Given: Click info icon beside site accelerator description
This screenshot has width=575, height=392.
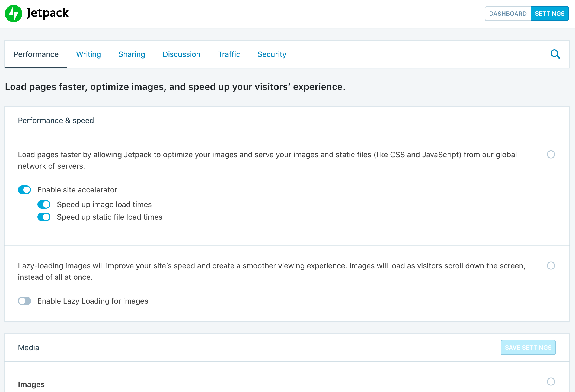Looking at the screenshot, I should click(x=551, y=155).
